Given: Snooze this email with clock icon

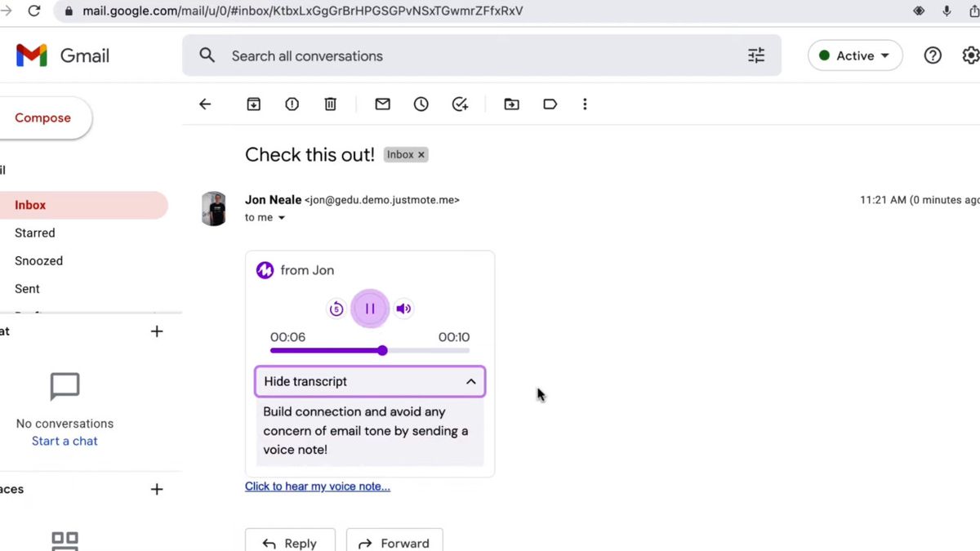Looking at the screenshot, I should (x=421, y=104).
